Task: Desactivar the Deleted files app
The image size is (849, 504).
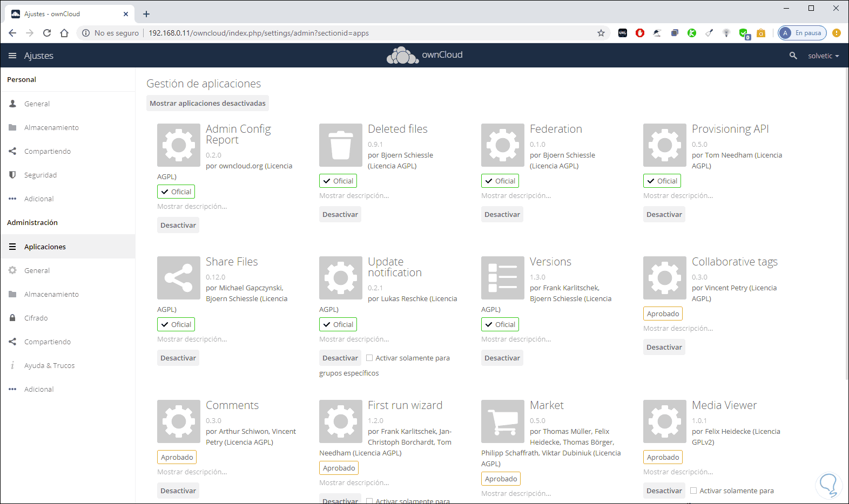Action: click(x=340, y=214)
